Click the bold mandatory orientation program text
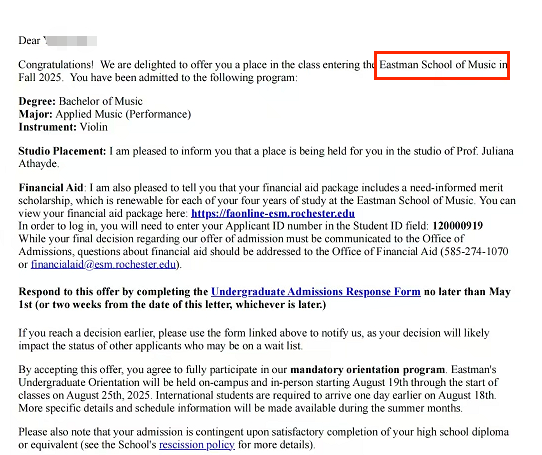The height and width of the screenshot is (455, 542). pyautogui.click(x=367, y=370)
